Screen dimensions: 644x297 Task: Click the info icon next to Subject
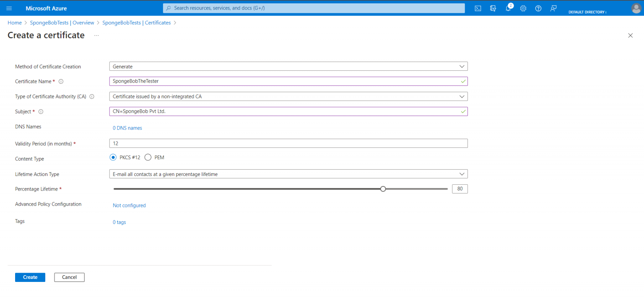(x=41, y=111)
